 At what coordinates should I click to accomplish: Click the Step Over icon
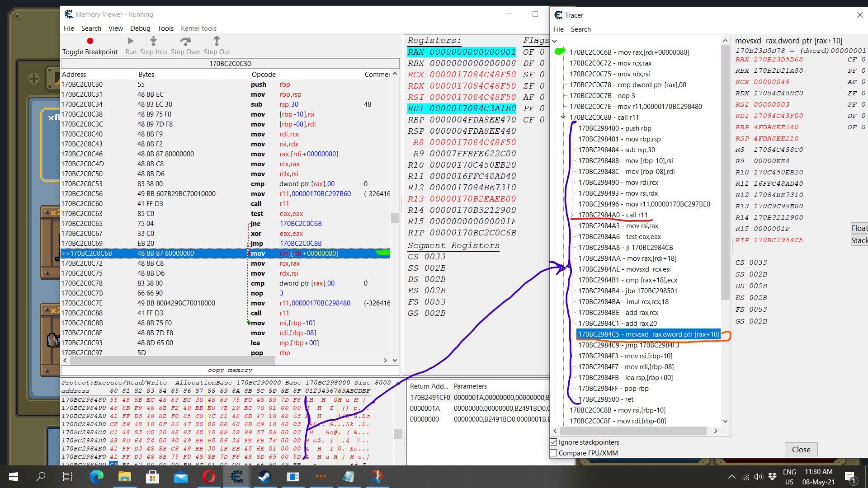(185, 41)
